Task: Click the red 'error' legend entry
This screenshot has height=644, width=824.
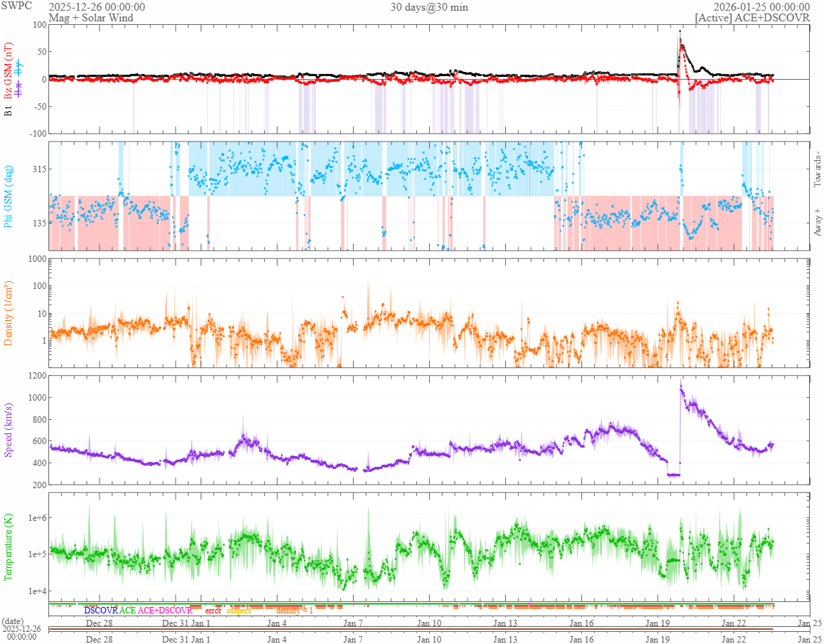Action: pyautogui.click(x=213, y=611)
